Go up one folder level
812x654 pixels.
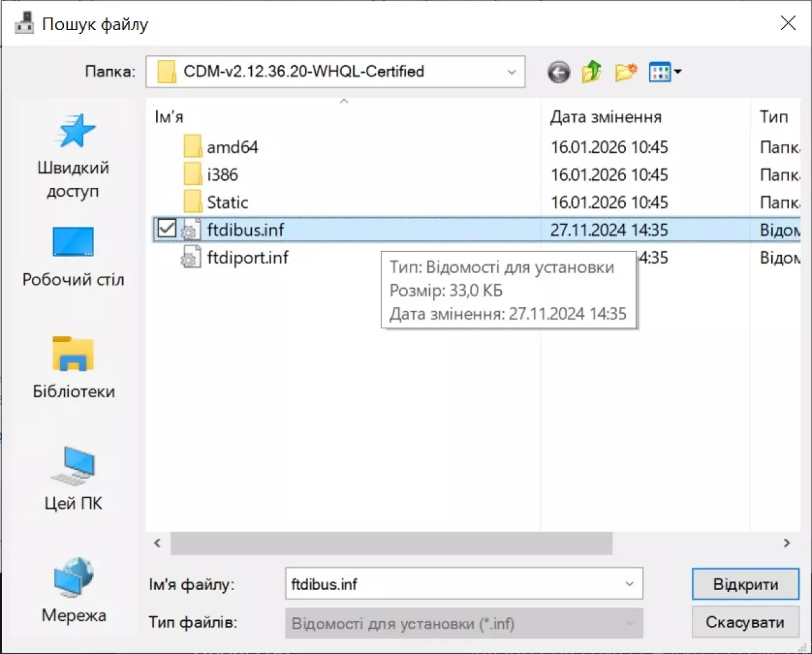pyautogui.click(x=591, y=72)
